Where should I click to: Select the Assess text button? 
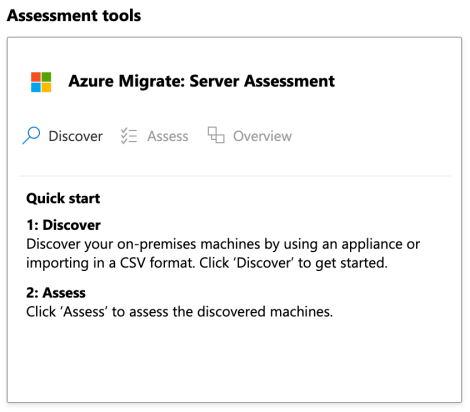[x=168, y=136]
